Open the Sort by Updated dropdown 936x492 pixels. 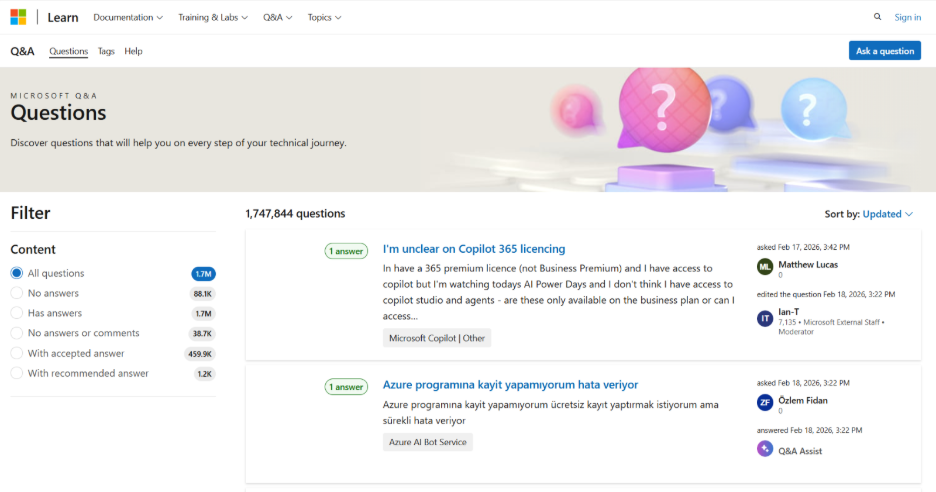[888, 214]
